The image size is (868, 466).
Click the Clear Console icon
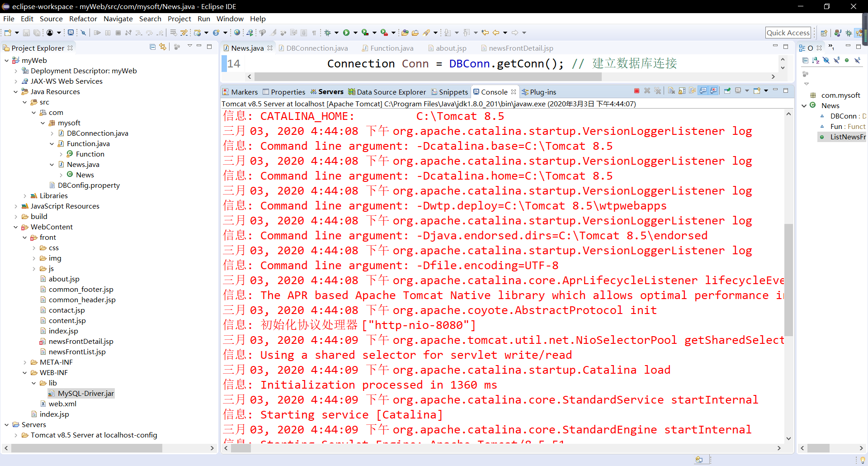pyautogui.click(x=671, y=90)
